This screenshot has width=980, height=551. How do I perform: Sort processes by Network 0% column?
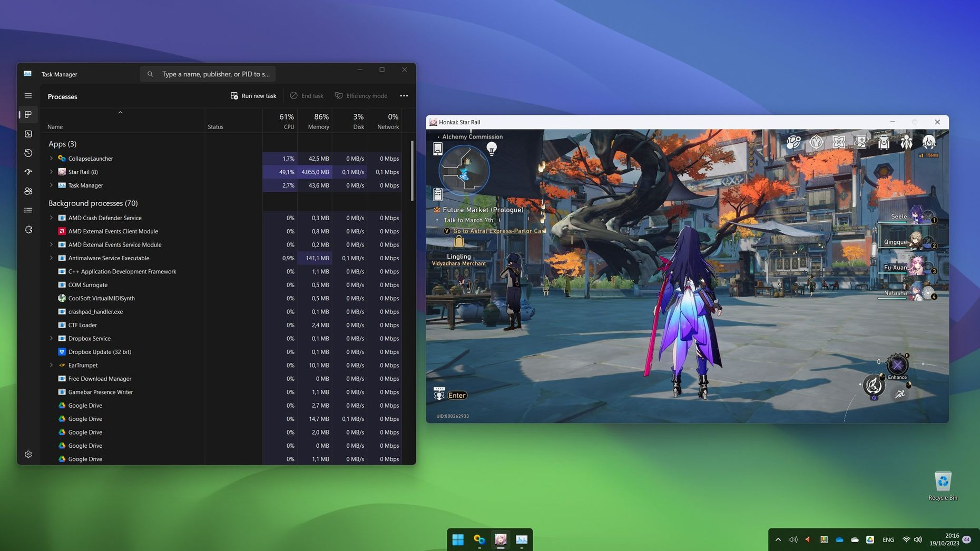tap(385, 121)
